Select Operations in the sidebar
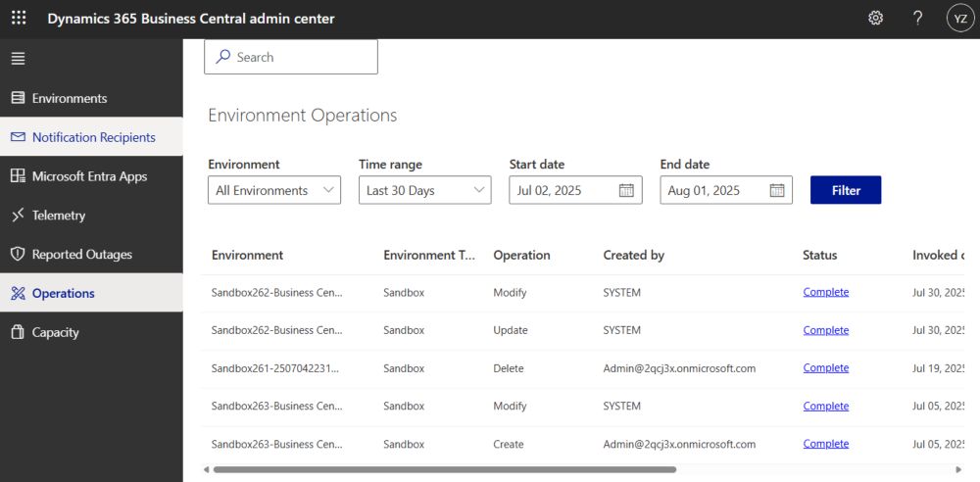This screenshot has width=980, height=482. (91, 293)
